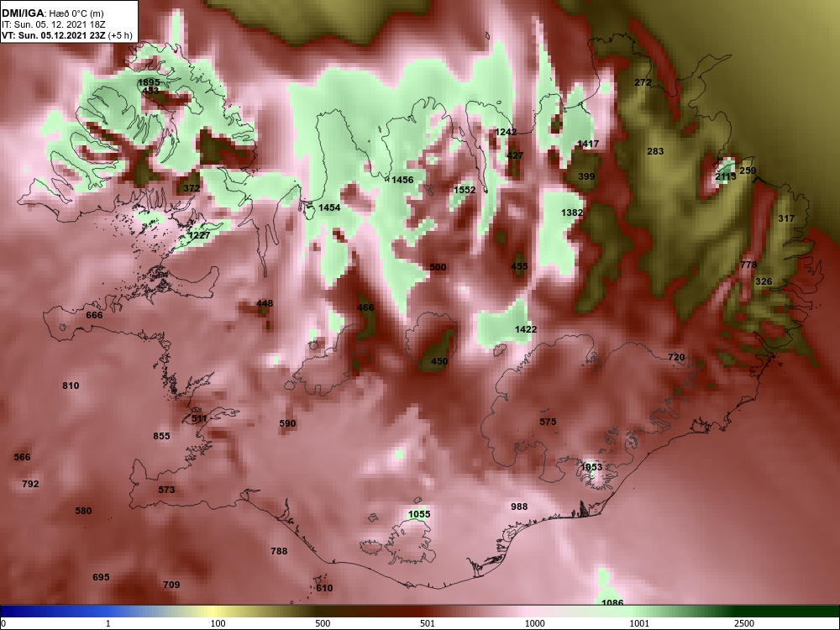Image resolution: width=840 pixels, height=630 pixels.
Task: Click the 720 height label
Action: [x=676, y=357]
